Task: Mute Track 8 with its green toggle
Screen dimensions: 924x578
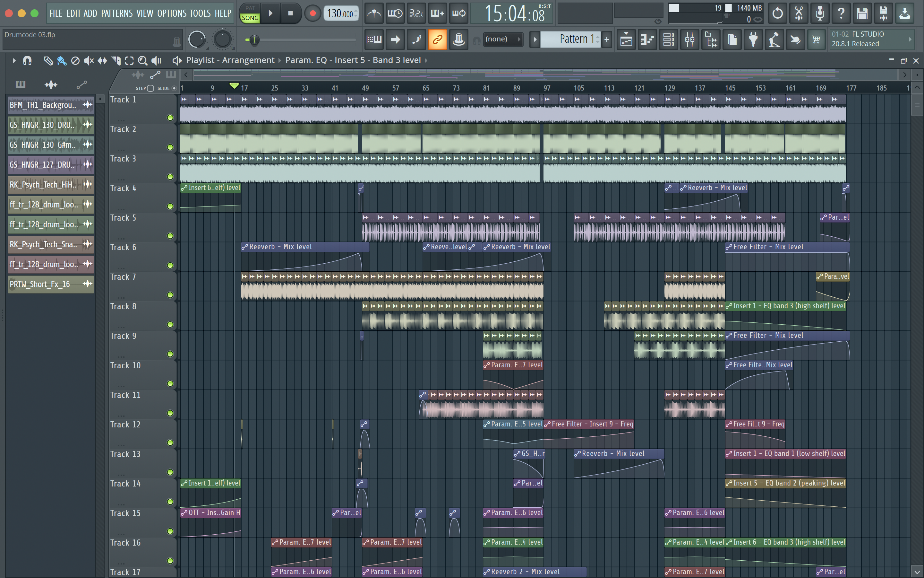Action: (170, 325)
